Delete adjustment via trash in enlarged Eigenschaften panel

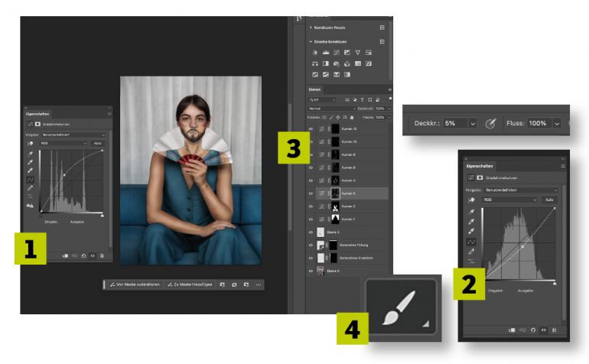click(554, 330)
